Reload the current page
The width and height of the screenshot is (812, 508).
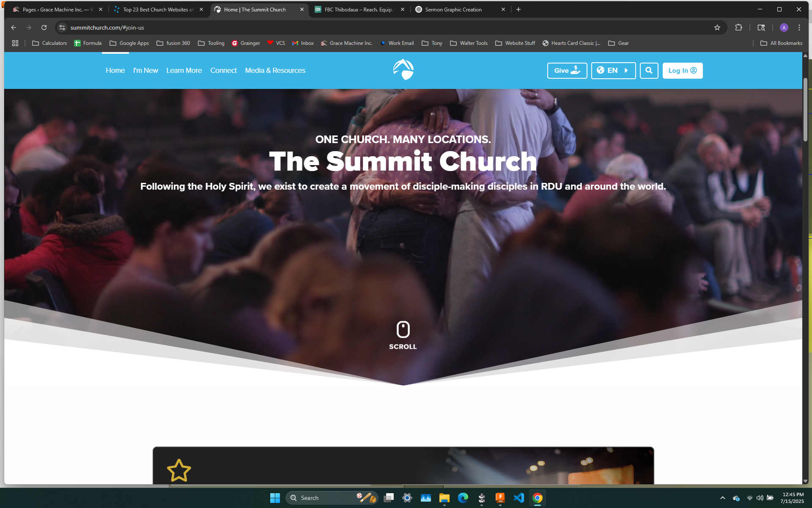pos(44,28)
